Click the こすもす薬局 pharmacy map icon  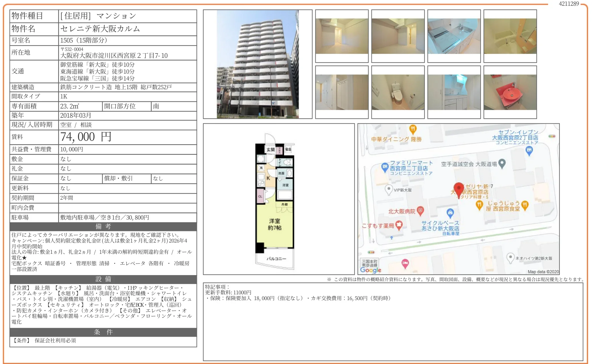[399, 225]
